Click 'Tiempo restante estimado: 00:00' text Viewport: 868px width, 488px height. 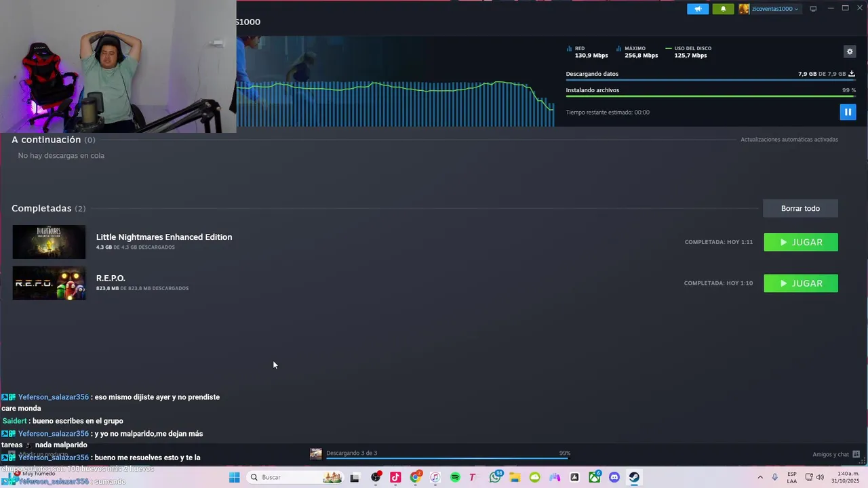608,113
